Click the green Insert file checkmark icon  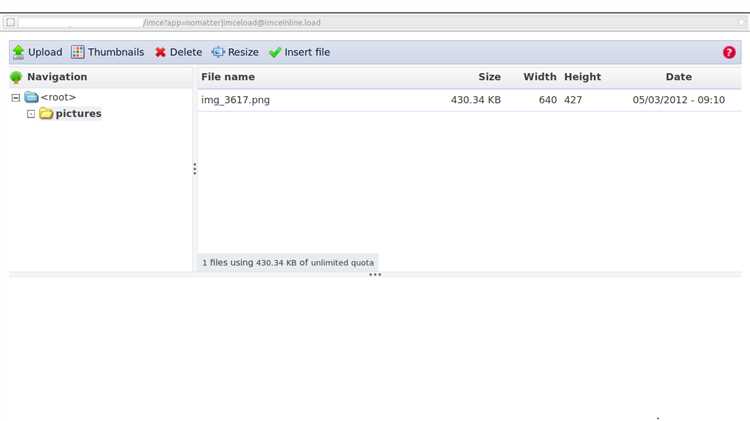275,53
